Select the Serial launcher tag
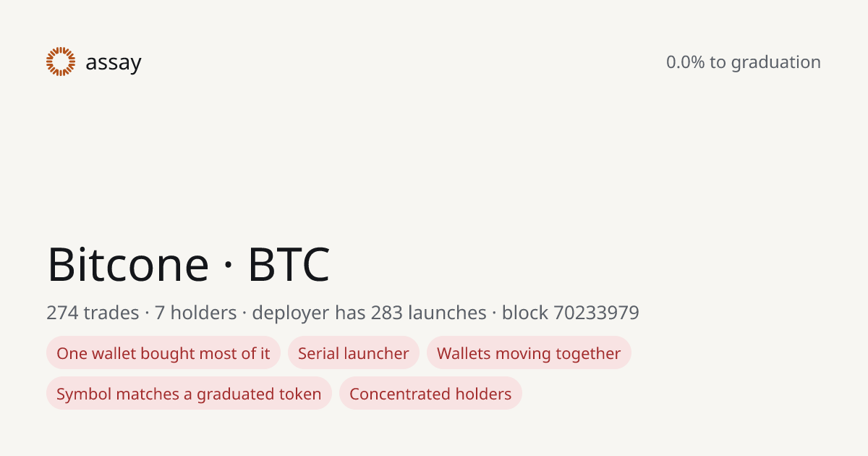This screenshot has width=868, height=456. pyautogui.click(x=354, y=353)
